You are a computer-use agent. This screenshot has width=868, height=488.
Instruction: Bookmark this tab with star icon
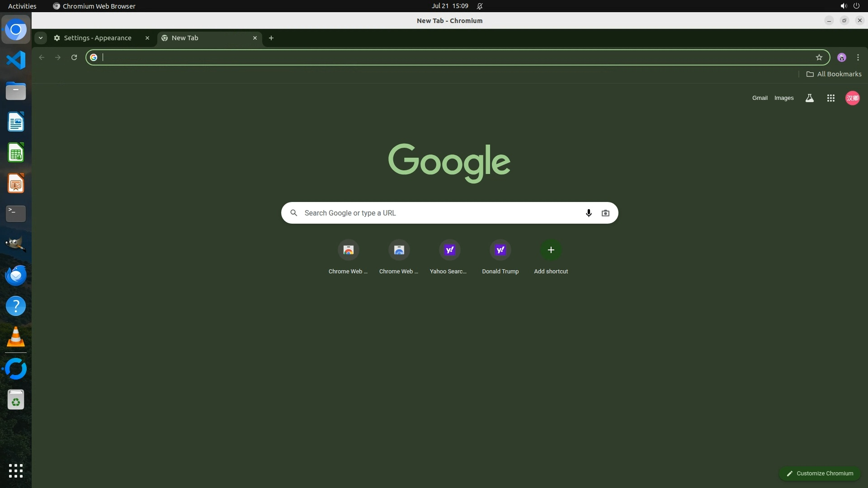point(819,57)
